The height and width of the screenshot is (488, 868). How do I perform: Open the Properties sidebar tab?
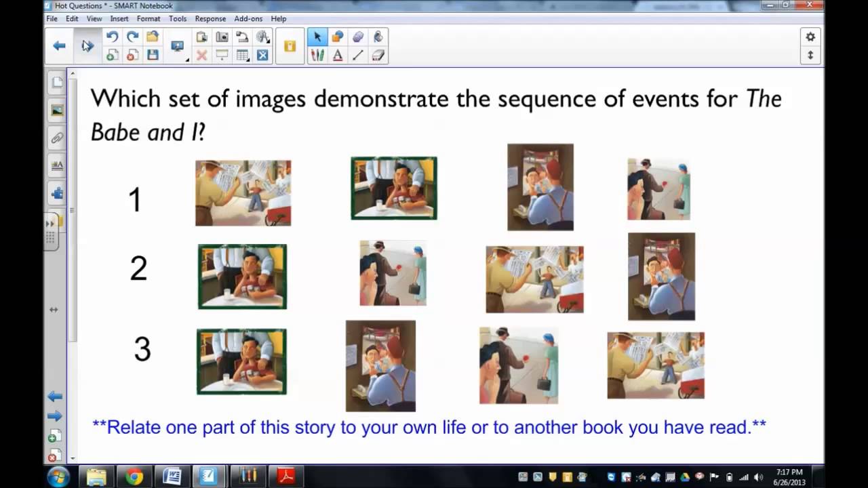pos(57,166)
